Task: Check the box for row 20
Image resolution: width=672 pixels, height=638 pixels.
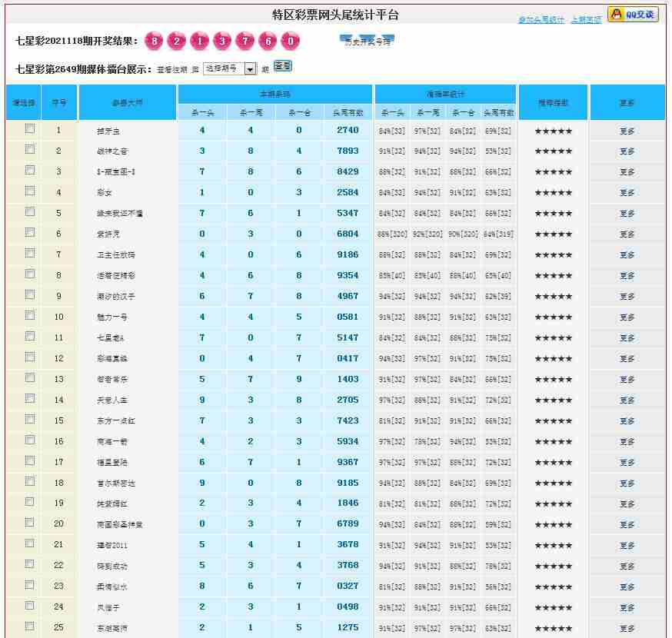Action: click(30, 523)
